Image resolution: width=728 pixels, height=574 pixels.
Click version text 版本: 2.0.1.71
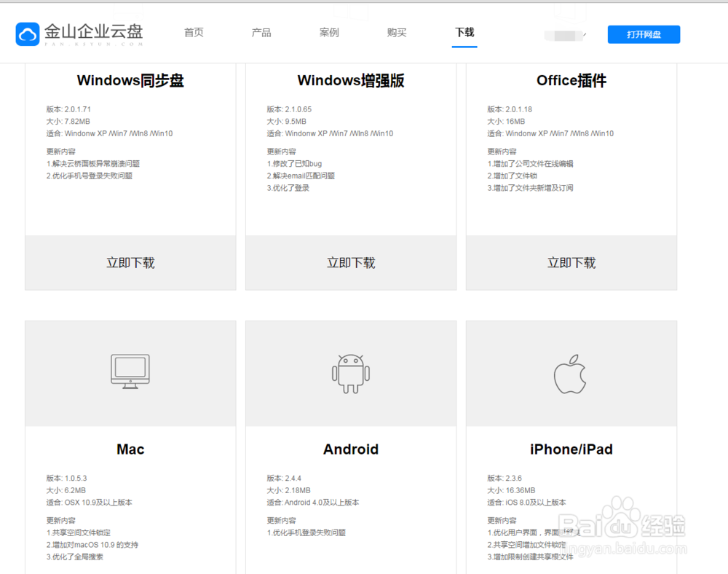pos(68,109)
